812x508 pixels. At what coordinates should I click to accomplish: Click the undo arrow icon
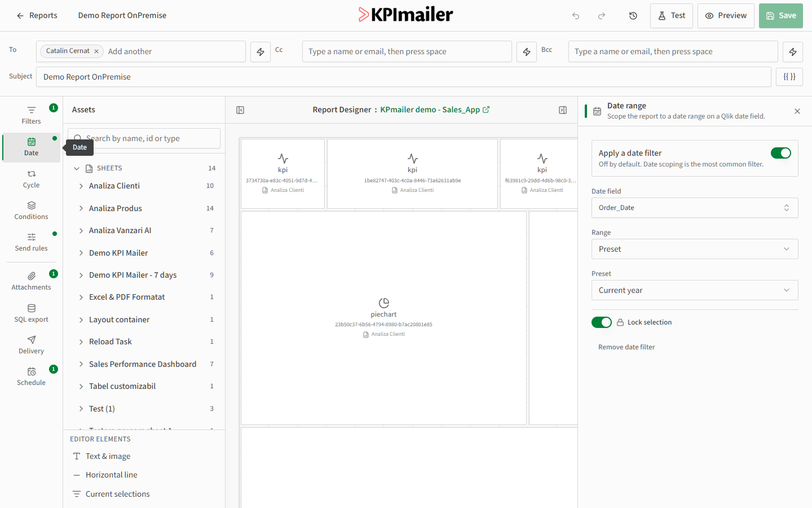point(576,16)
